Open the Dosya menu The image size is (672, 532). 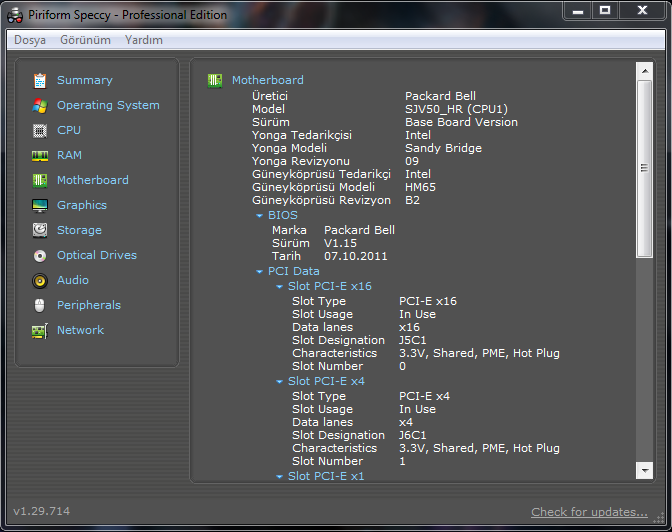point(30,40)
